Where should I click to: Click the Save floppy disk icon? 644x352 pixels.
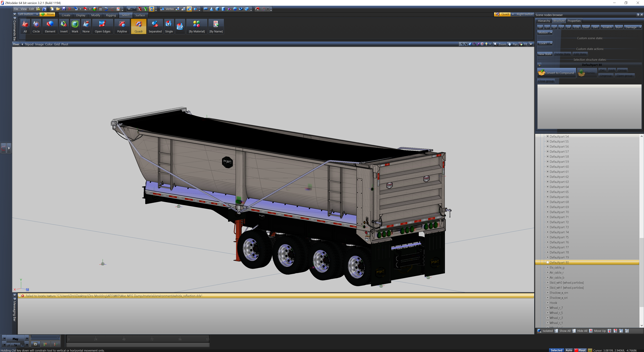(64, 9)
